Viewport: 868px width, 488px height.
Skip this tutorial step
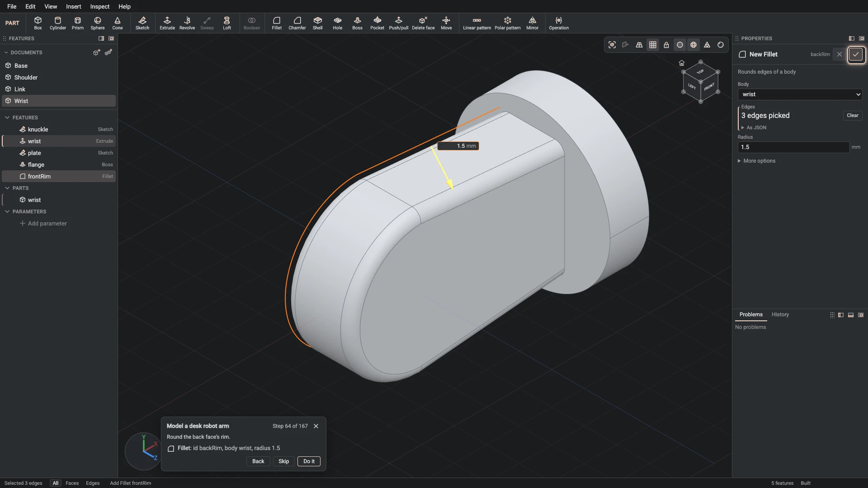pyautogui.click(x=284, y=461)
